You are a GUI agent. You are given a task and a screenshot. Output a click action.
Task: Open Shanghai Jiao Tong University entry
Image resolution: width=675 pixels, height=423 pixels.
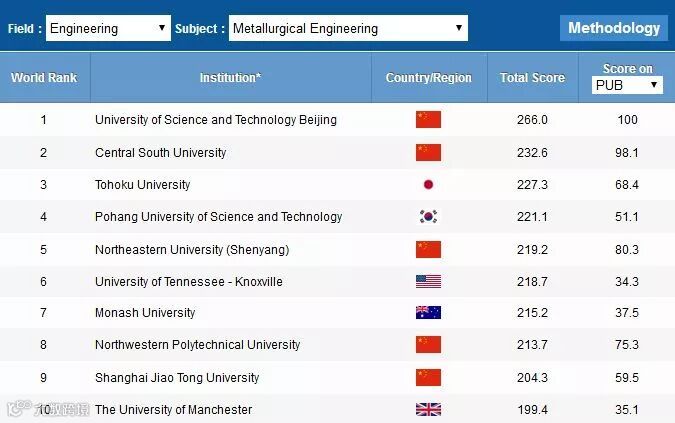tap(177, 377)
